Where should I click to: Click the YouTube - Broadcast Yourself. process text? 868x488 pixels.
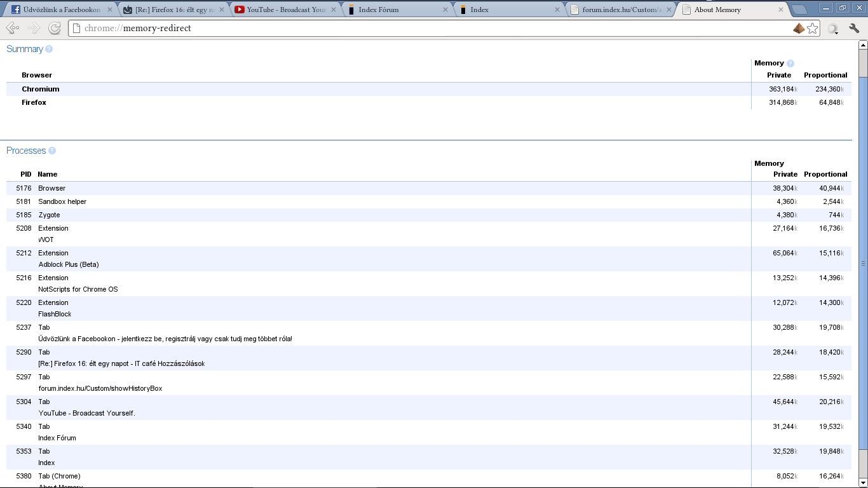(x=87, y=413)
